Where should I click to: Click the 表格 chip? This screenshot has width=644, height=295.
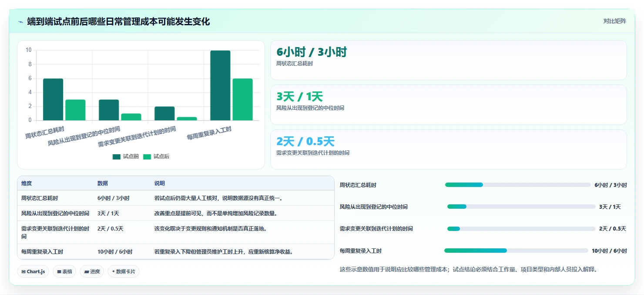(x=64, y=271)
